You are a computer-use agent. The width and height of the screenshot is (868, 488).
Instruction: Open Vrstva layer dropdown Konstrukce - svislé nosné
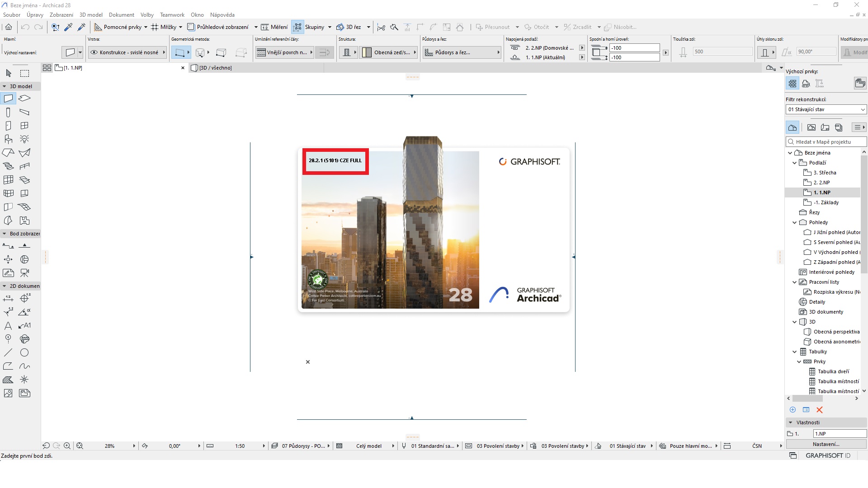pyautogui.click(x=127, y=52)
